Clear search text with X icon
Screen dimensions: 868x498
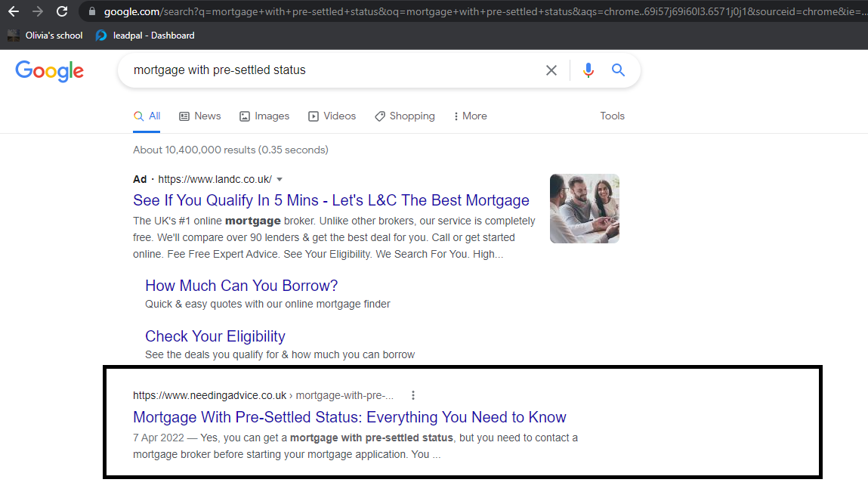click(551, 70)
